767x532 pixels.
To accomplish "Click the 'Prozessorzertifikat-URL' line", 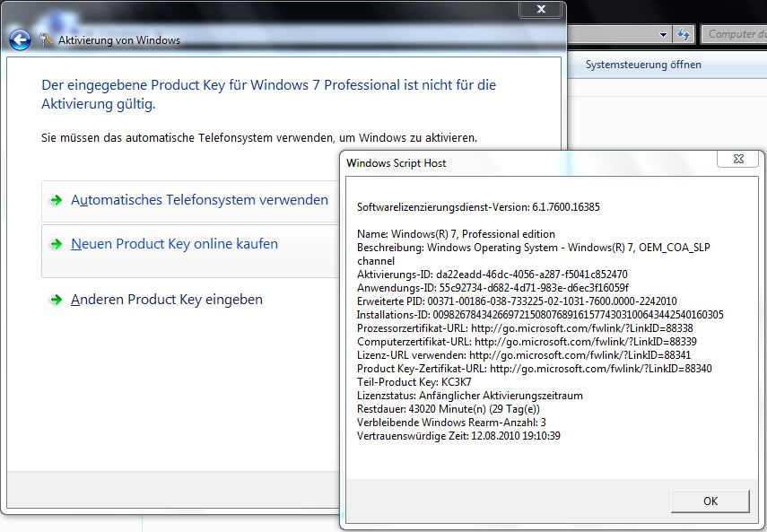I will pos(525,328).
